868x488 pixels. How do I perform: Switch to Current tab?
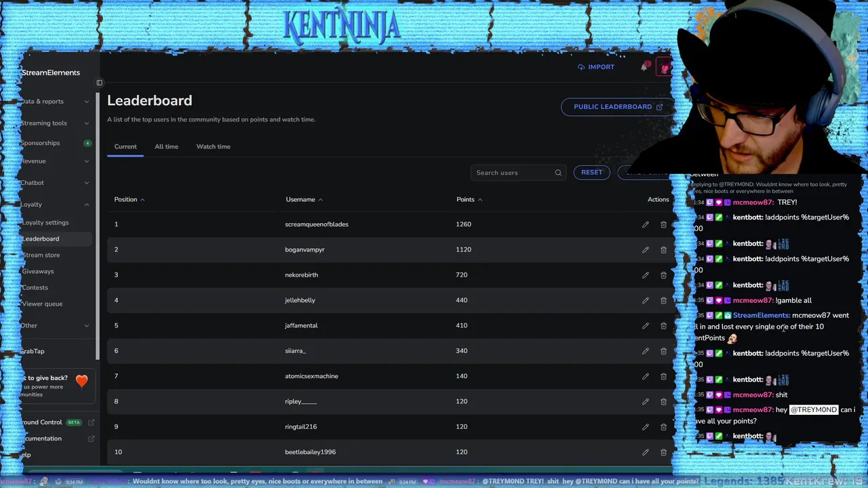point(125,146)
